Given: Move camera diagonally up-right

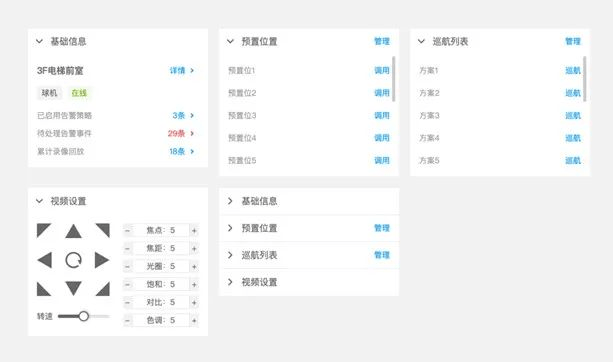Looking at the screenshot, I should 103,230.
